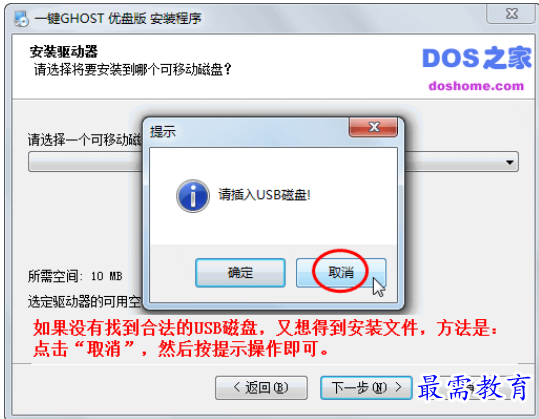Click the 请插入USB磁盘! message text

click(x=264, y=195)
